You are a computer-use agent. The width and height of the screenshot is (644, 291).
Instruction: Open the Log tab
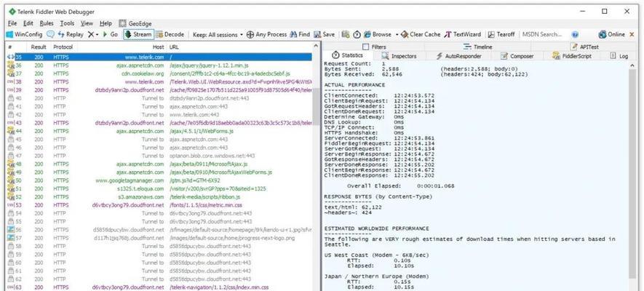[619, 56]
